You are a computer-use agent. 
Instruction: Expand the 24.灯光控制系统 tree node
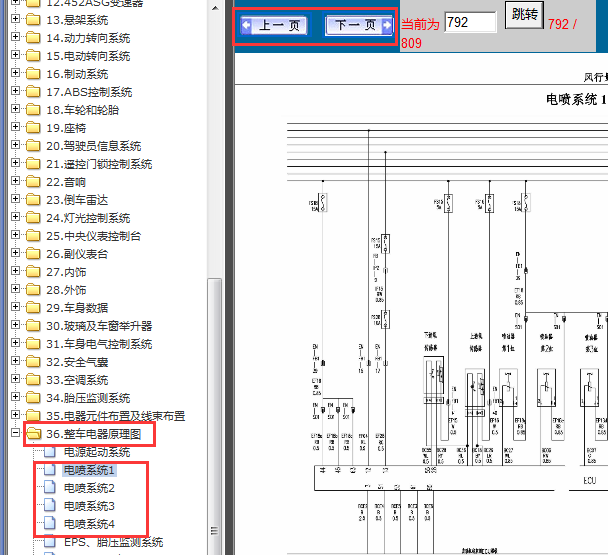[15, 217]
